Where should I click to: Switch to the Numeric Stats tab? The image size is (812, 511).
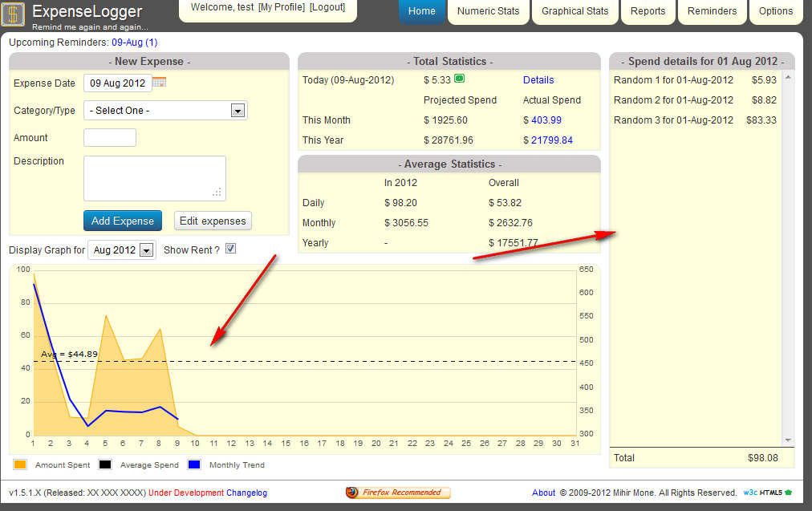coord(488,11)
